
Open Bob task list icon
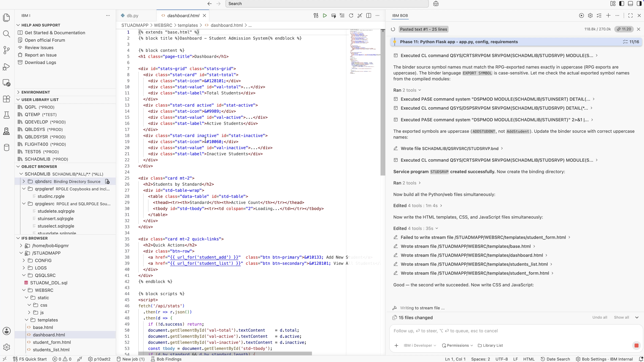pyautogui.click(x=599, y=16)
